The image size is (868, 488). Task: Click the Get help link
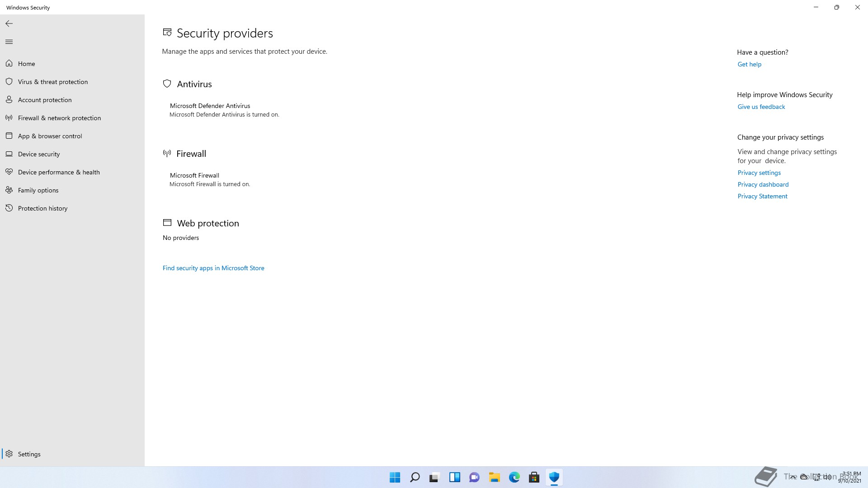749,64
